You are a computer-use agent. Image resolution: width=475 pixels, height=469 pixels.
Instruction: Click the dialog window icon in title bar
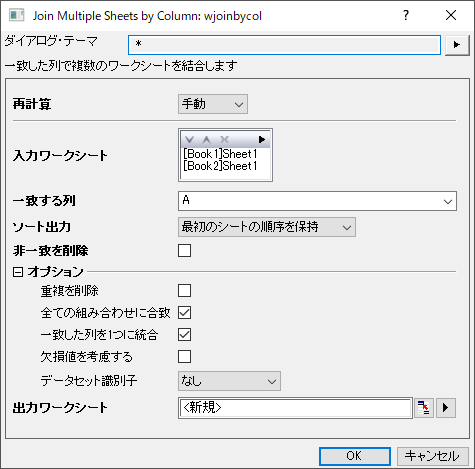pos(17,15)
